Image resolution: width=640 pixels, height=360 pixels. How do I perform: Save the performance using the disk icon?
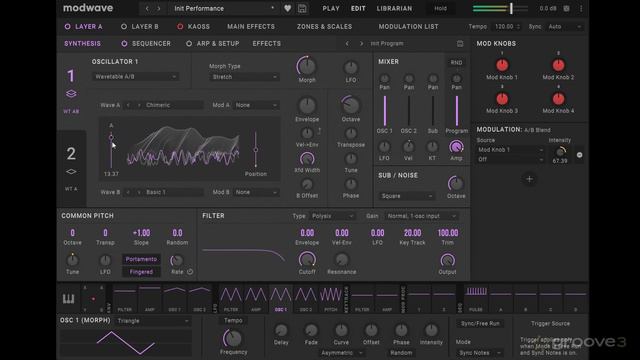coord(302,9)
